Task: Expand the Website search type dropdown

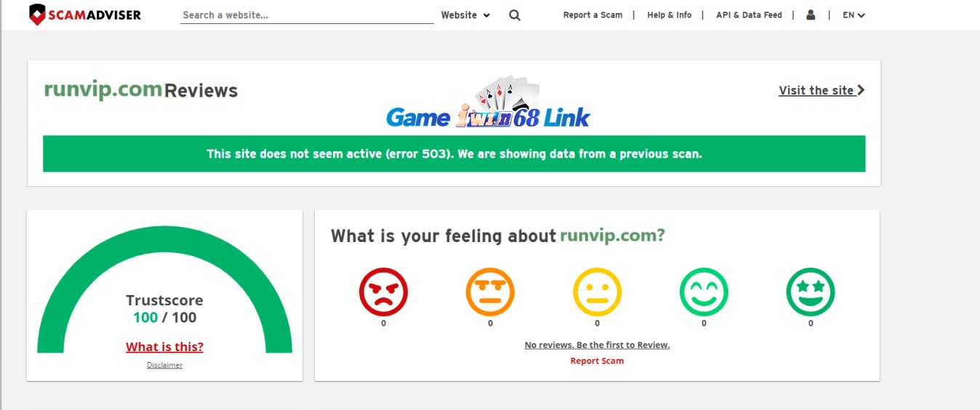Action: 465,15
